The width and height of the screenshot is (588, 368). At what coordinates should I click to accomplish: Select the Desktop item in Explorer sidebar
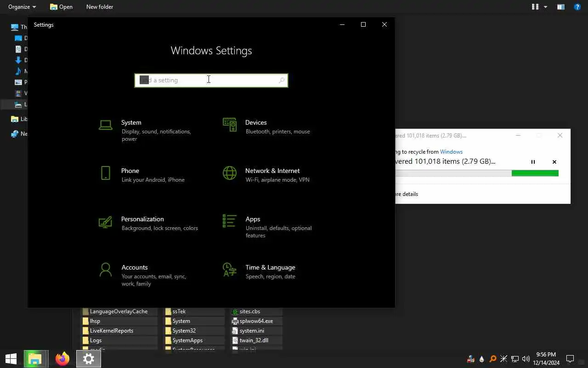[x=21, y=38]
